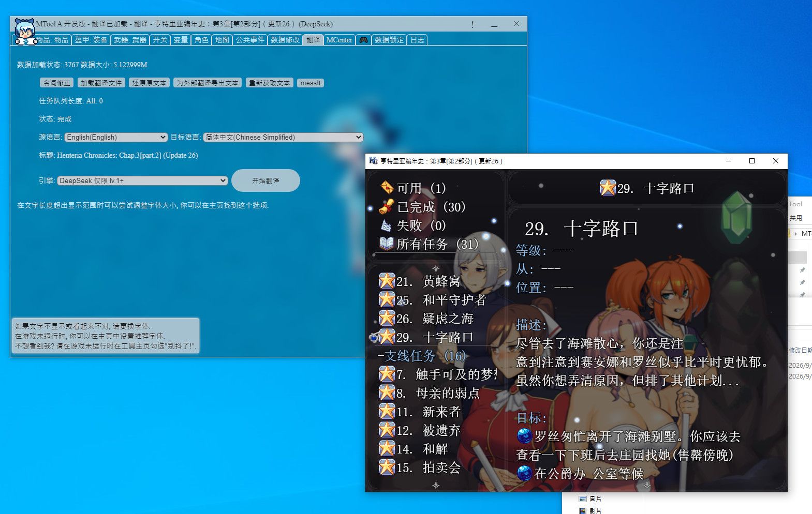The width and height of the screenshot is (812, 514).
Task: Click the star icon of side quest 7
Action: click(x=387, y=374)
